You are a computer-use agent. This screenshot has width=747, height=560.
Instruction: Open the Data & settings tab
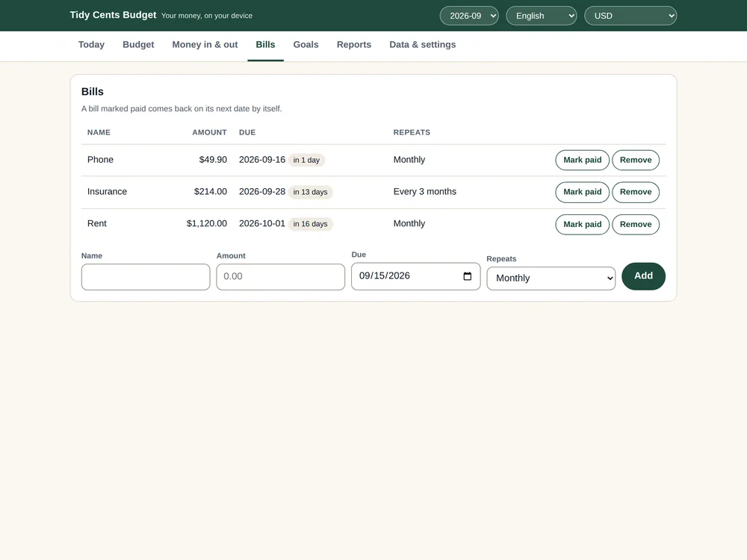tap(423, 45)
